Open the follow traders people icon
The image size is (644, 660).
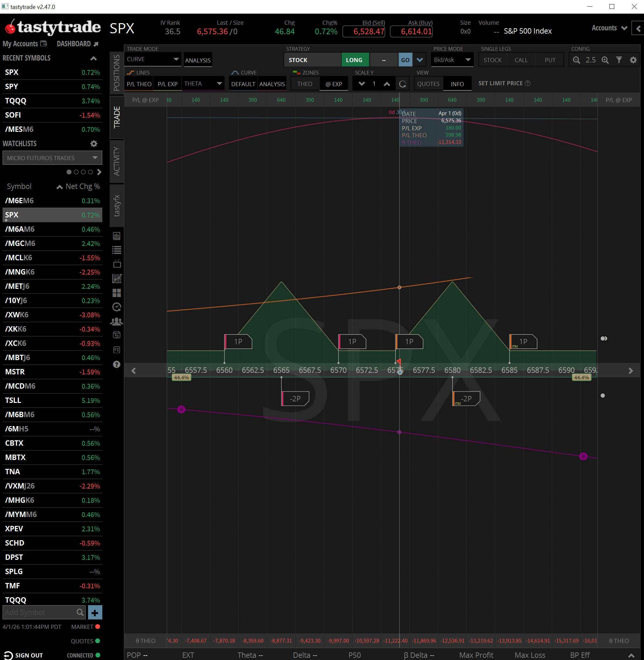click(117, 321)
